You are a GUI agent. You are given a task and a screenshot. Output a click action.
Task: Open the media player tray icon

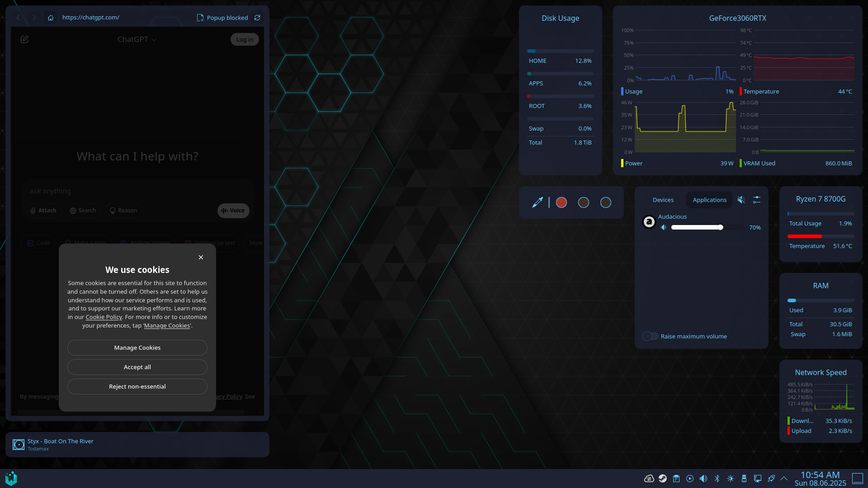click(690, 479)
